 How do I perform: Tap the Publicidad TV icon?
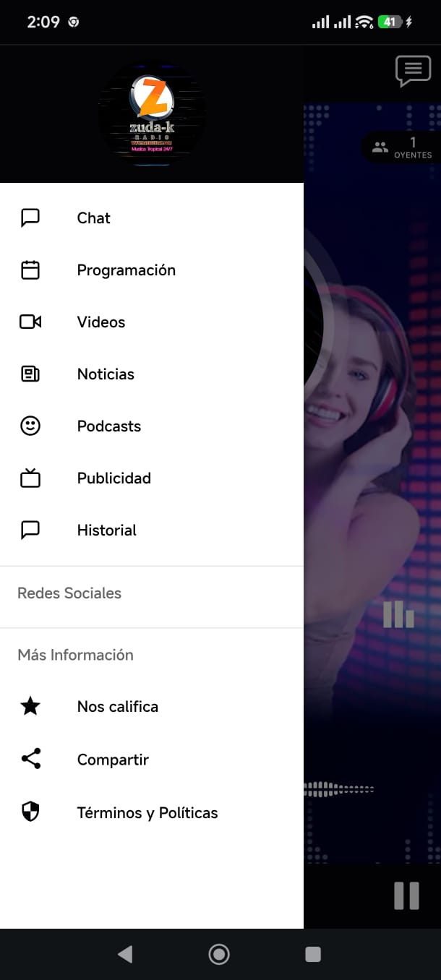[x=30, y=478]
